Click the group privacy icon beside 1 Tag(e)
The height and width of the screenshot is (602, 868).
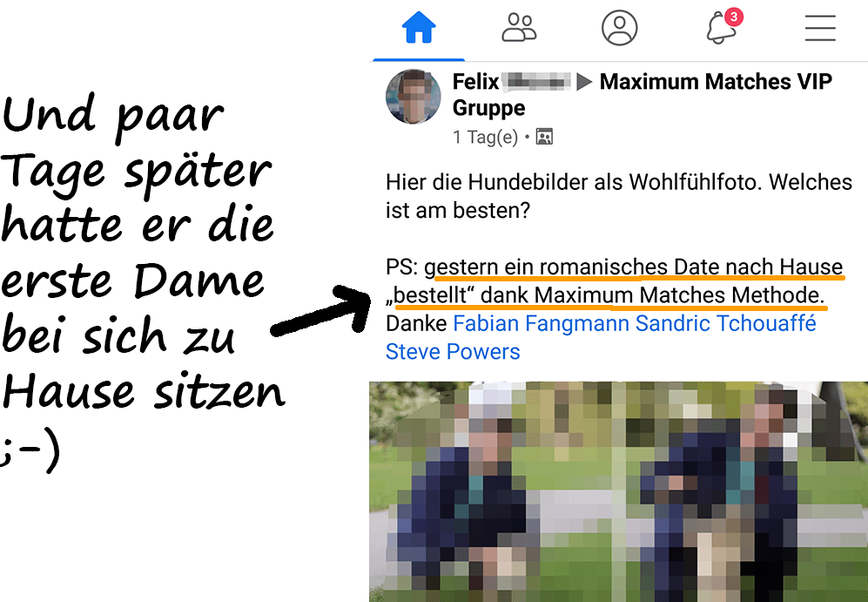point(544,136)
